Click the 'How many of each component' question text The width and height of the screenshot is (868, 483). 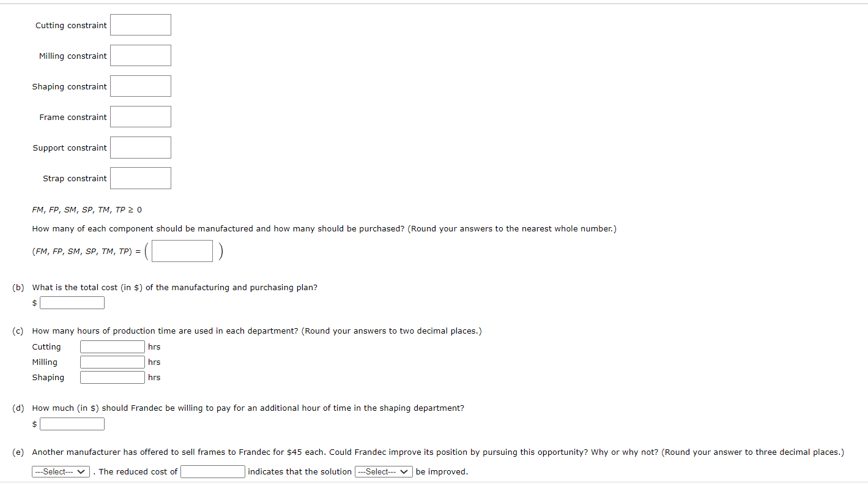(x=324, y=229)
